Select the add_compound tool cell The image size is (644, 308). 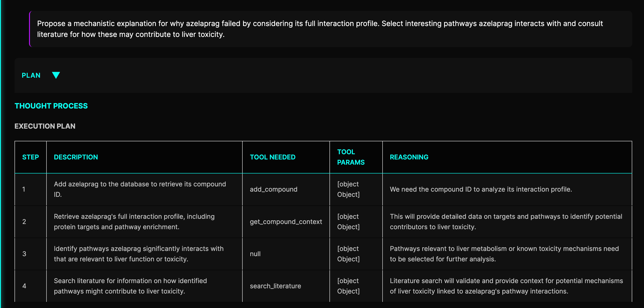pos(273,189)
